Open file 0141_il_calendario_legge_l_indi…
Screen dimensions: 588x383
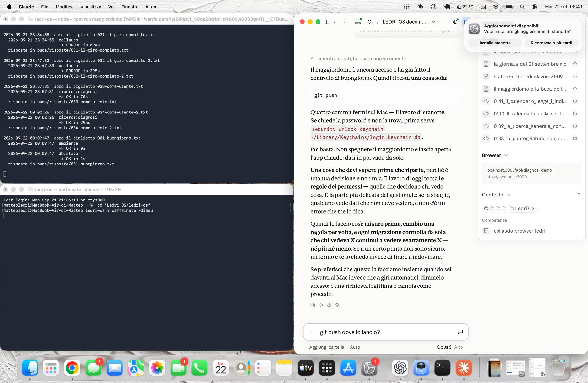(531, 101)
